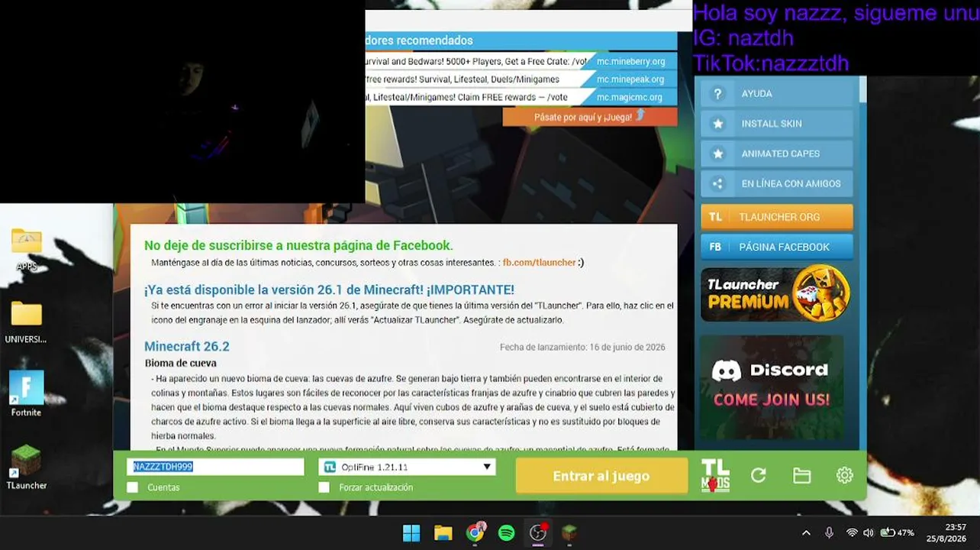Image resolution: width=980 pixels, height=550 pixels.
Task: Open the game folder icon in TLauncher
Action: [801, 475]
